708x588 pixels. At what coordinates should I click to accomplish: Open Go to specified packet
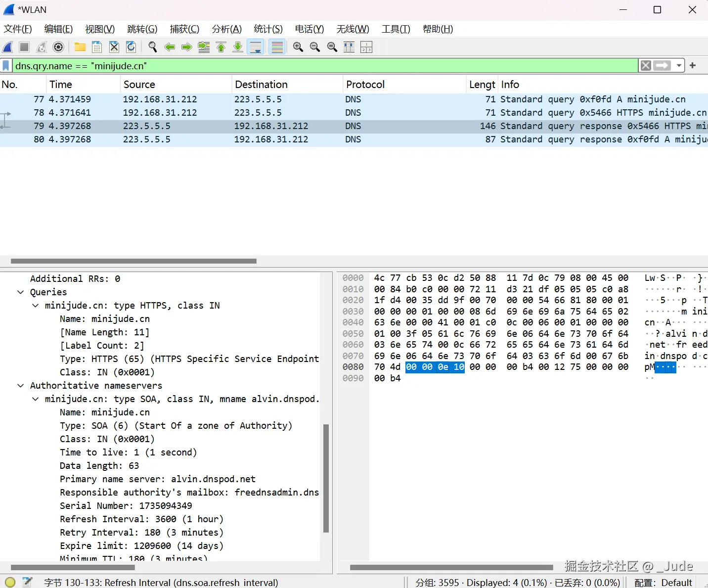204,47
